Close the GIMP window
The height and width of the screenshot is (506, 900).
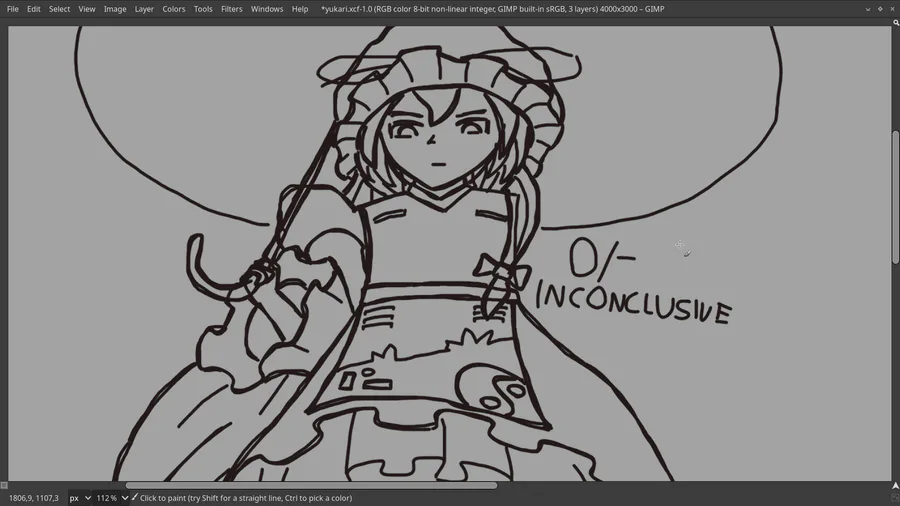tap(892, 9)
